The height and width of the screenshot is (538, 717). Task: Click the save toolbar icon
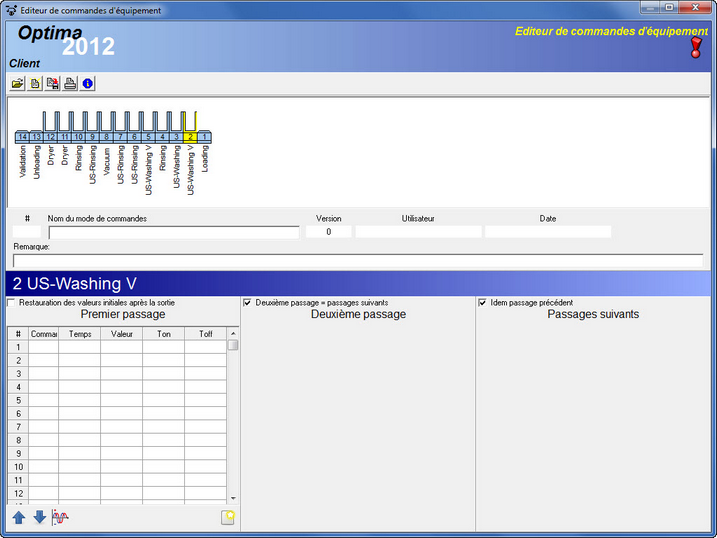(53, 84)
